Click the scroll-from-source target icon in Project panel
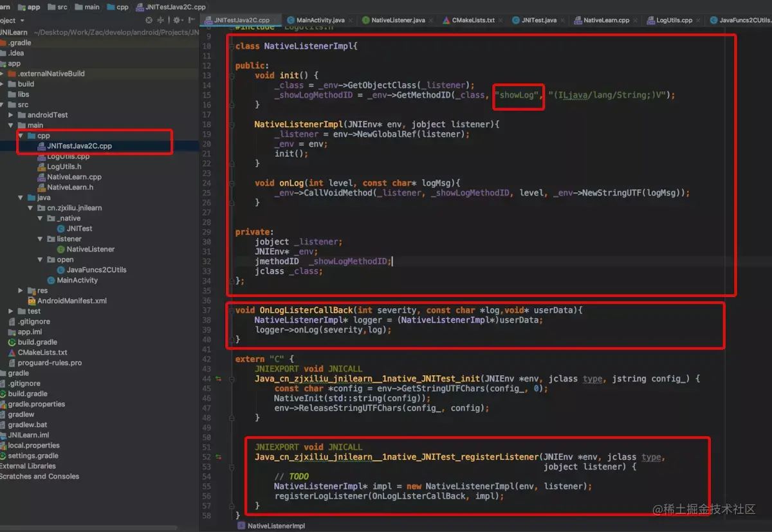 point(149,20)
